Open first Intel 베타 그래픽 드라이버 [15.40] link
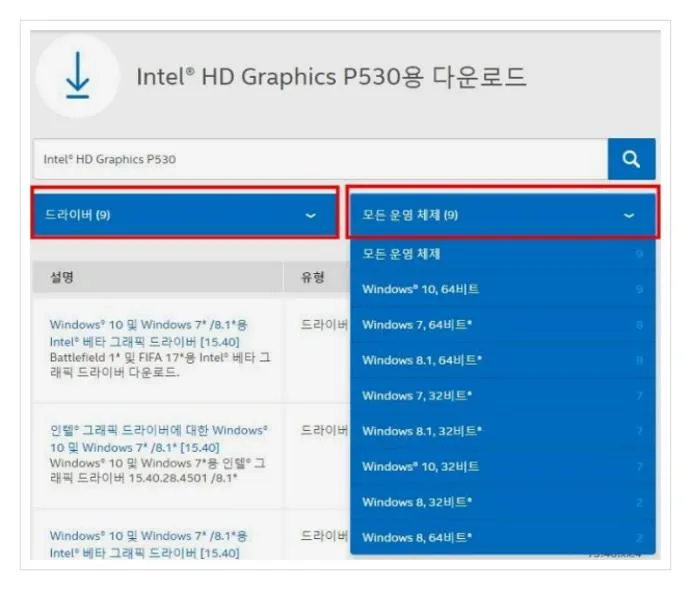The width and height of the screenshot is (691, 590). tap(149, 333)
